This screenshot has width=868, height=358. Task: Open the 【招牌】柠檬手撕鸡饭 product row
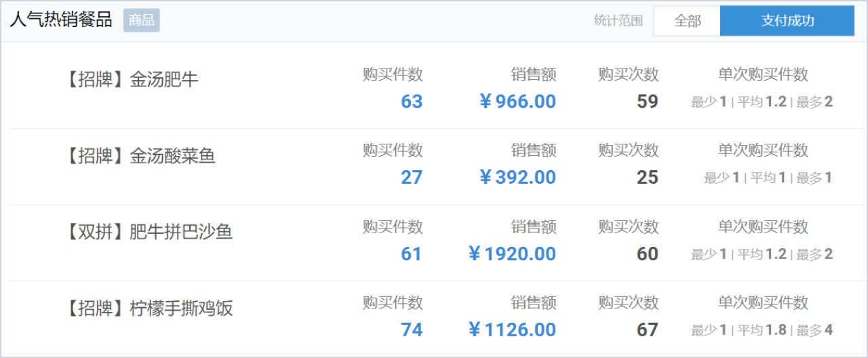click(149, 309)
